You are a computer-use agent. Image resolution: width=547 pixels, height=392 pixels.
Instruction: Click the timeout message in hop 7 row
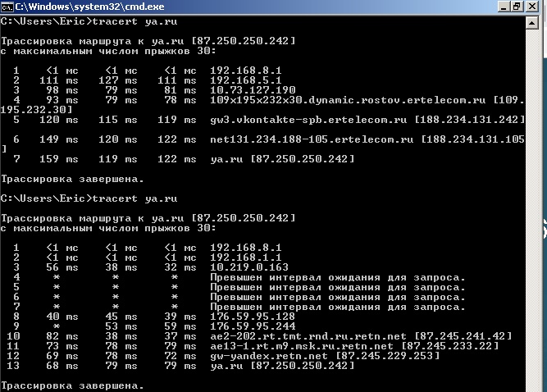pos(338,307)
